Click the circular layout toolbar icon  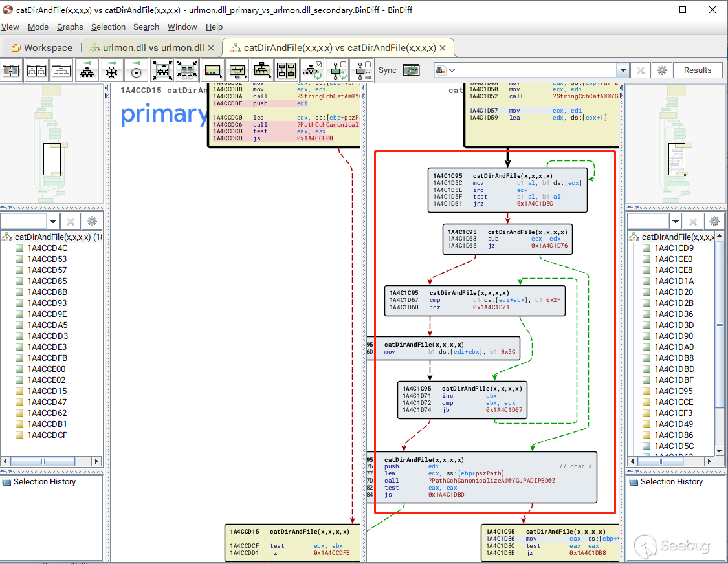pos(136,70)
